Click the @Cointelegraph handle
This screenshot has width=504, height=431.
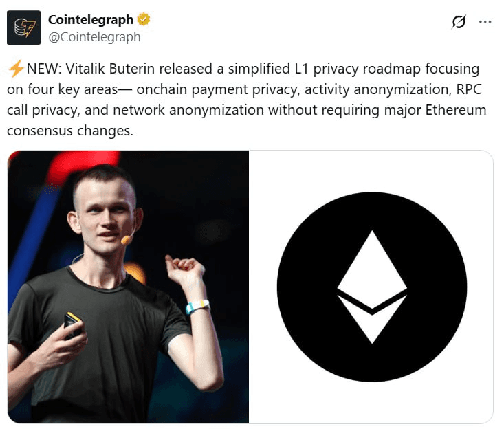(x=94, y=37)
